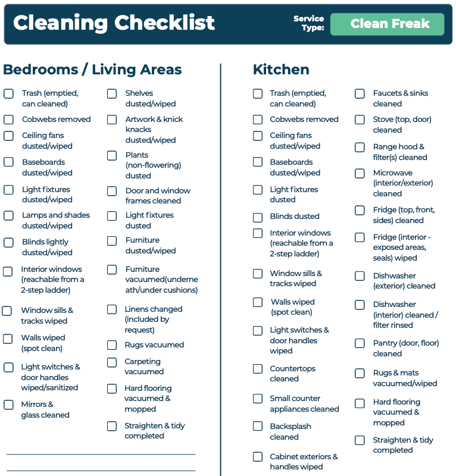Check Small counter appliances cleaned

258,399
